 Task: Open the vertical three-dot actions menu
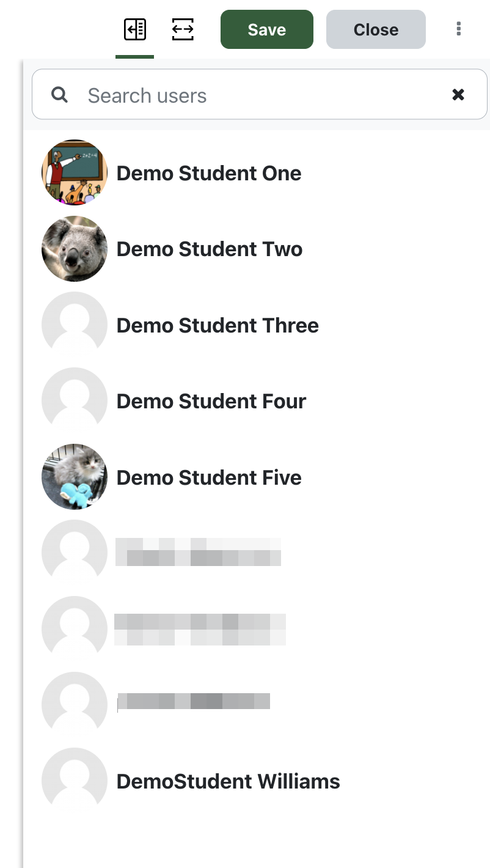[458, 29]
